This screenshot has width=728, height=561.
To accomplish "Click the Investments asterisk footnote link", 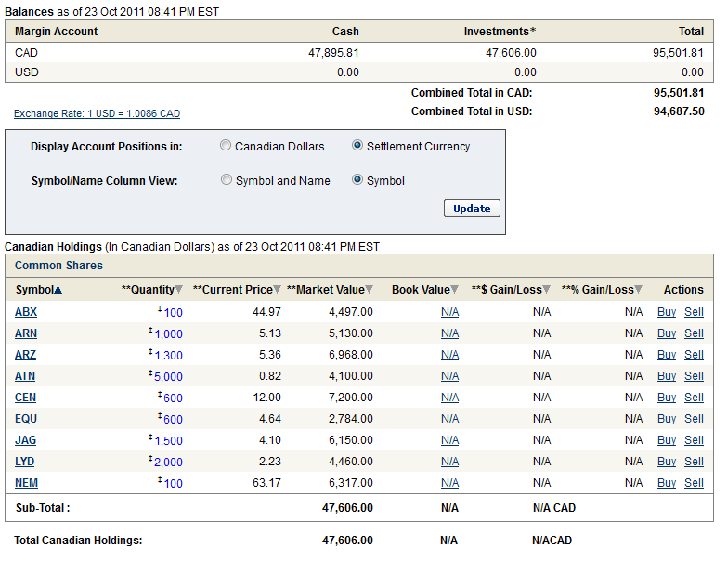I will click(x=533, y=32).
